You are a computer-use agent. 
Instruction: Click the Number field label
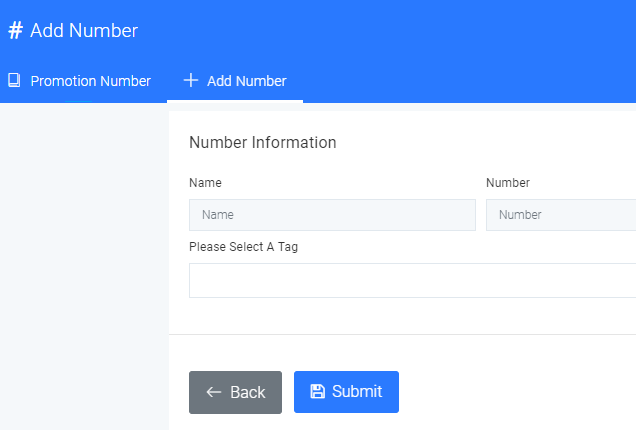click(508, 183)
